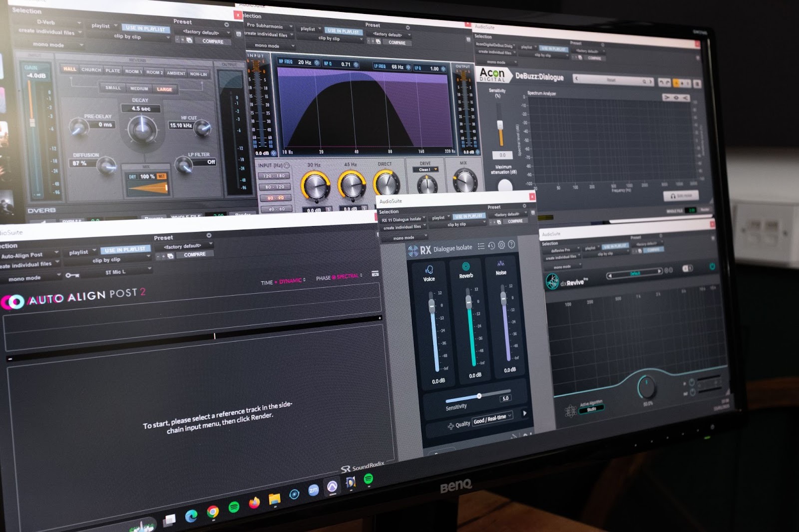Adjust the Sensitivity slider in Dialogue Isolate
Image resolution: width=799 pixels, height=532 pixels.
coord(479,395)
